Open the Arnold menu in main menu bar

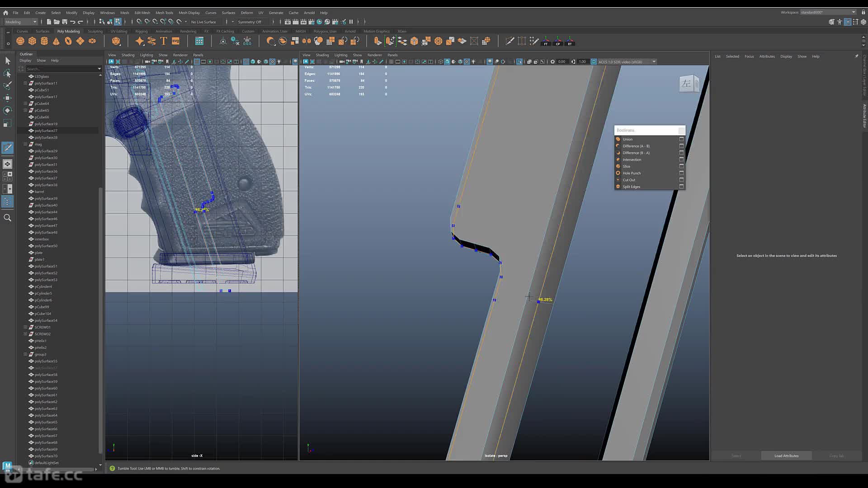(309, 13)
